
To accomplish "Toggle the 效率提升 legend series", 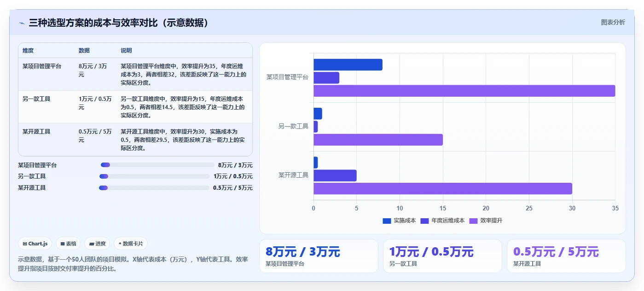I will coord(486,221).
